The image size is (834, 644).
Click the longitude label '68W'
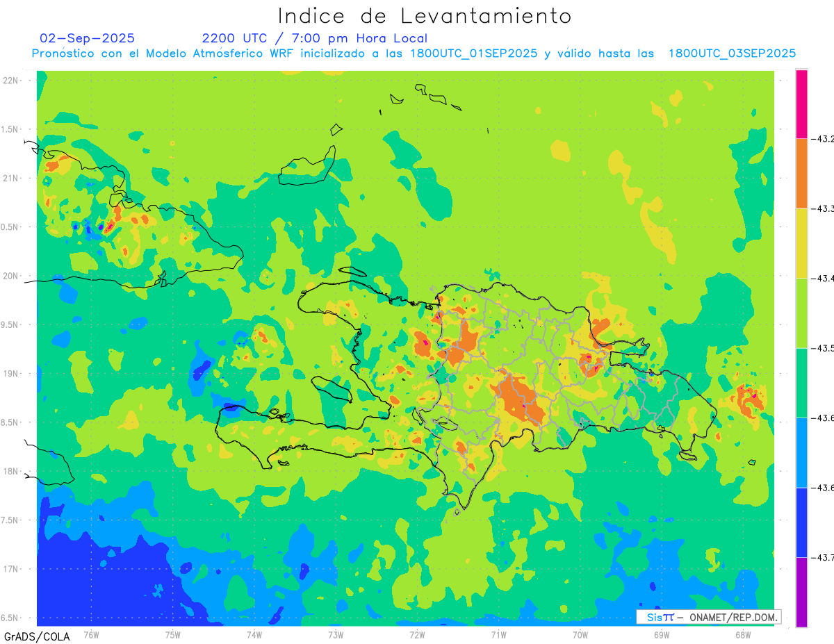tap(742, 634)
